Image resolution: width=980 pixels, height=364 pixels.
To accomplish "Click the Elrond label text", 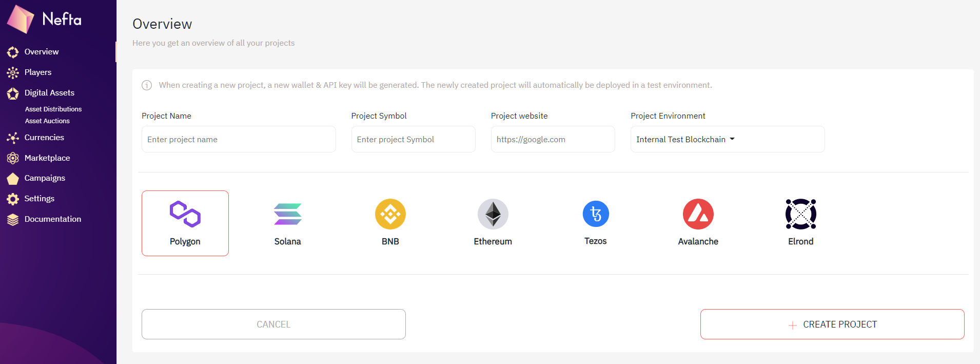I will 801,241.
